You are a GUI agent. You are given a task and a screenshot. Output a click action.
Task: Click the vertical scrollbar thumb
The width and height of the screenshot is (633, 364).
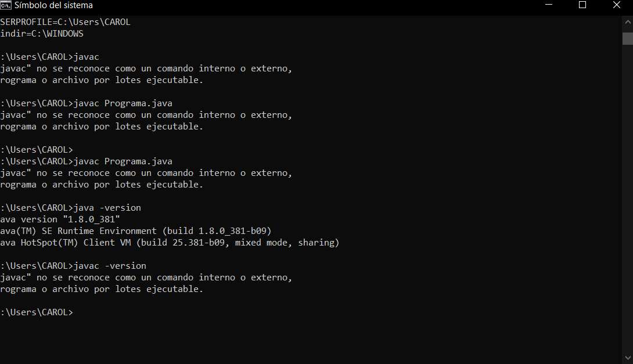point(627,38)
